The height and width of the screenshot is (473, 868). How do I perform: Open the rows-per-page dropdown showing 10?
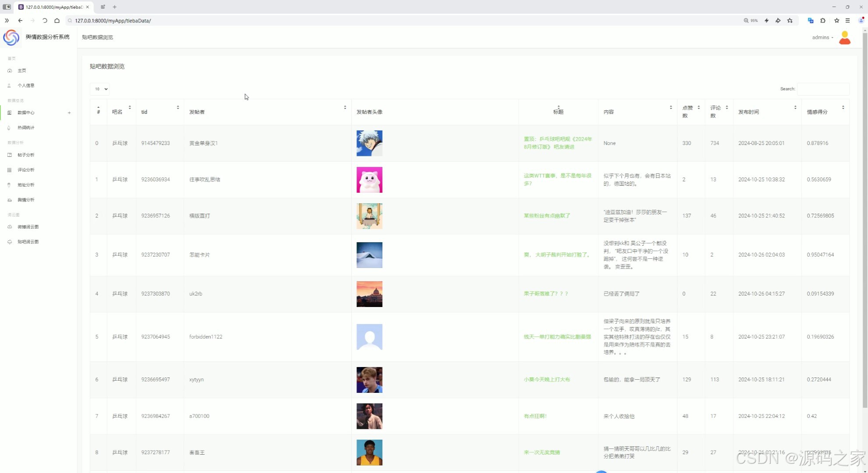[100, 89]
